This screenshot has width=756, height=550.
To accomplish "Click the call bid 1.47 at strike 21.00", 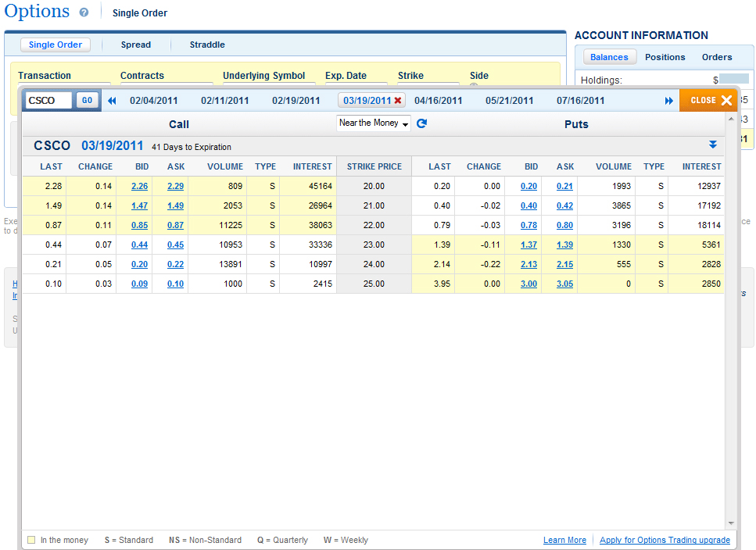I will point(139,205).
